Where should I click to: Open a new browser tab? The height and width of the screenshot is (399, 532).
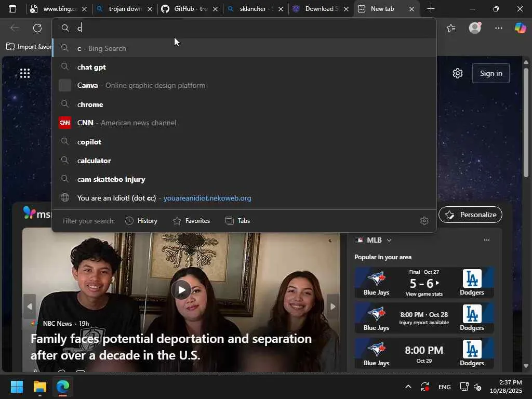[x=431, y=9]
